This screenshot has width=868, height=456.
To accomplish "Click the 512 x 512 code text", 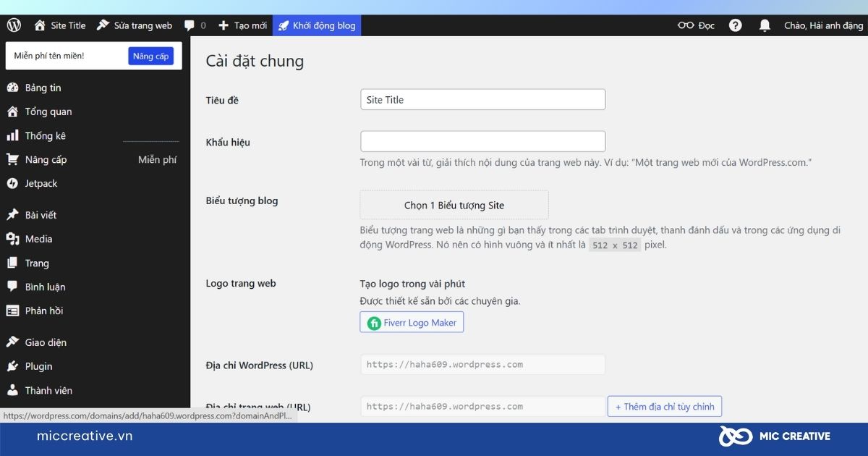I will tap(615, 245).
